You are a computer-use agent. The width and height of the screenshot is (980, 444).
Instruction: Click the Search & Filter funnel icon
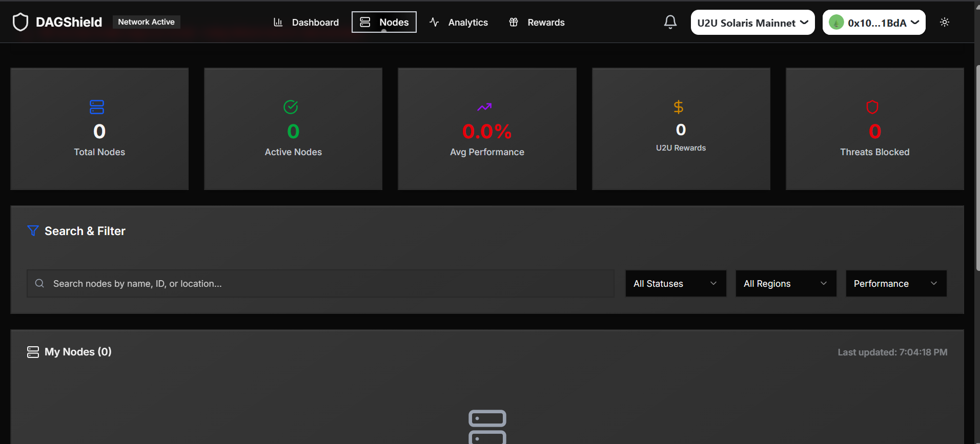click(33, 231)
